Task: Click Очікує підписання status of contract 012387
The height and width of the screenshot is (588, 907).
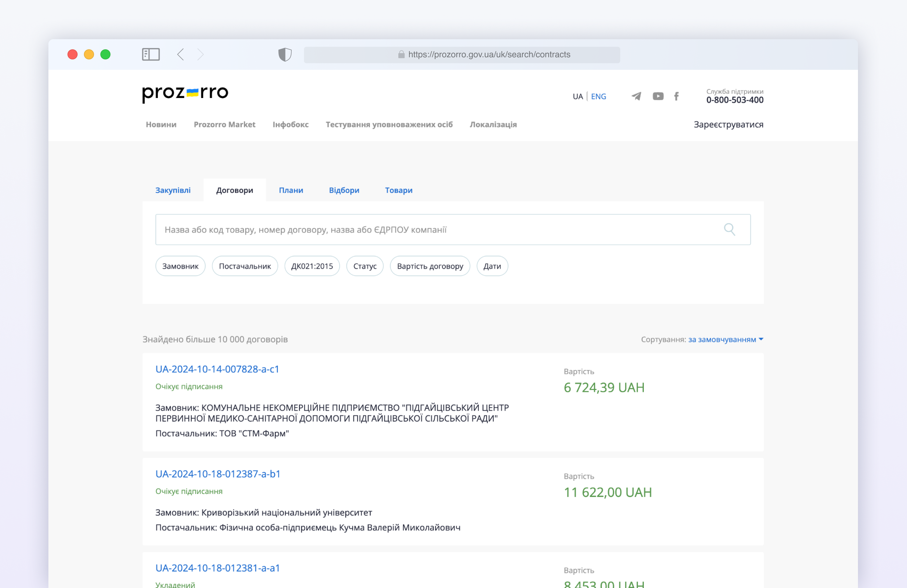Action: (189, 491)
